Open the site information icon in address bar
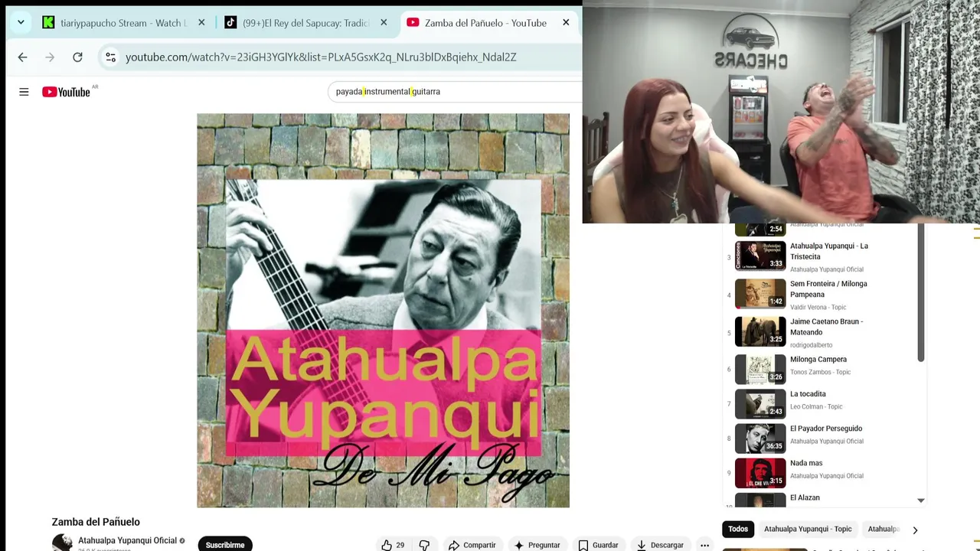This screenshot has width=980, height=551. [x=111, y=57]
